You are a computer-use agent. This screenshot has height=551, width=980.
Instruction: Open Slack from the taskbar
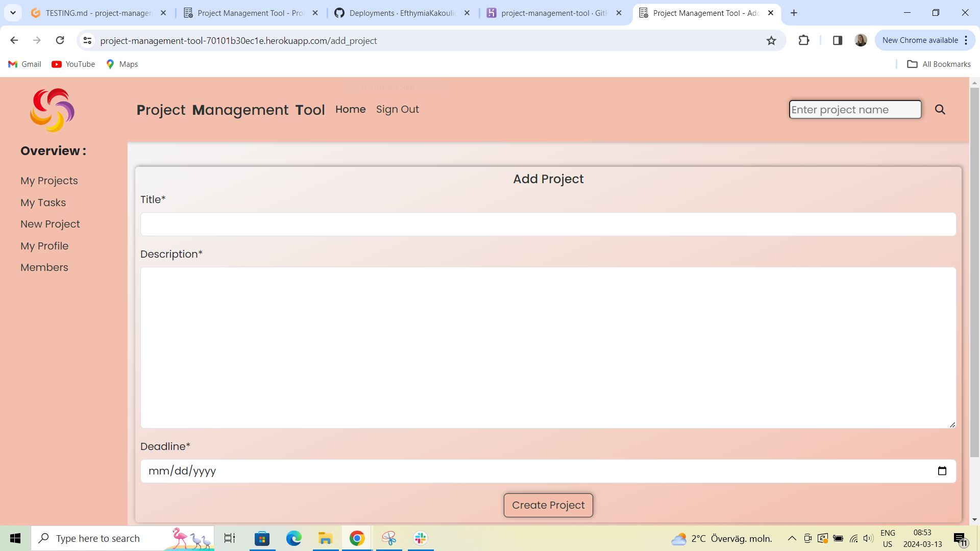click(420, 538)
